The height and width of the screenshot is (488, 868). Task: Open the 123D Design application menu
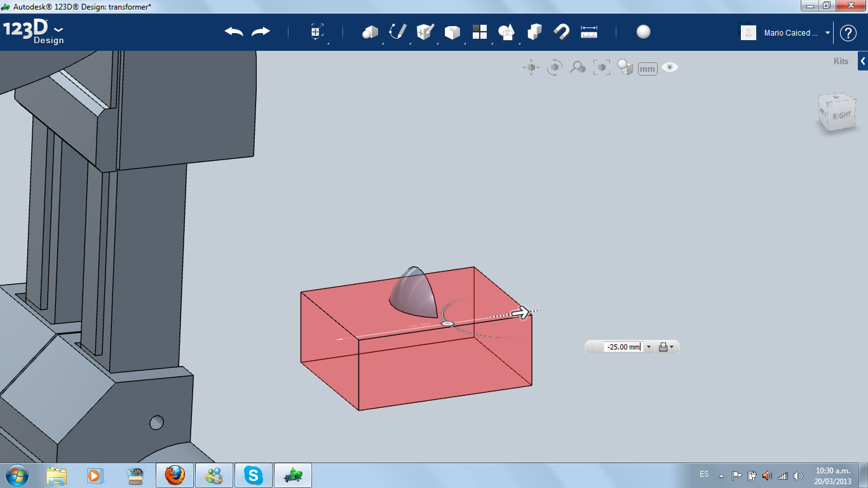[x=33, y=32]
